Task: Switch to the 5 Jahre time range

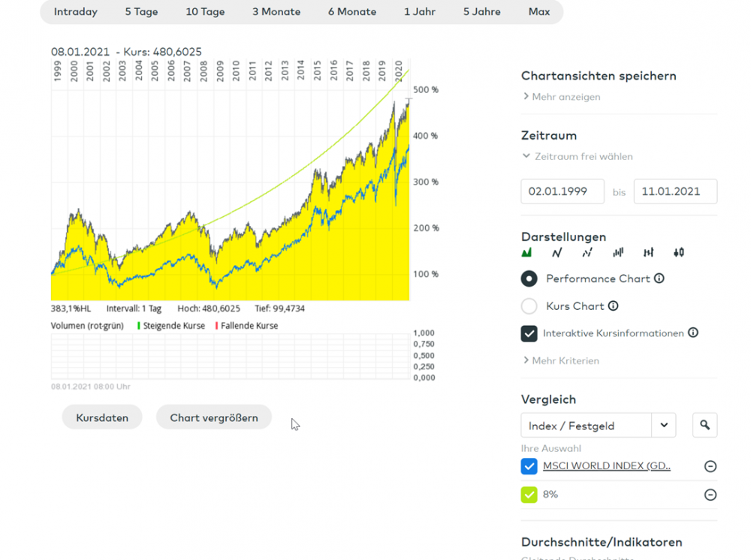Action: pos(482,11)
